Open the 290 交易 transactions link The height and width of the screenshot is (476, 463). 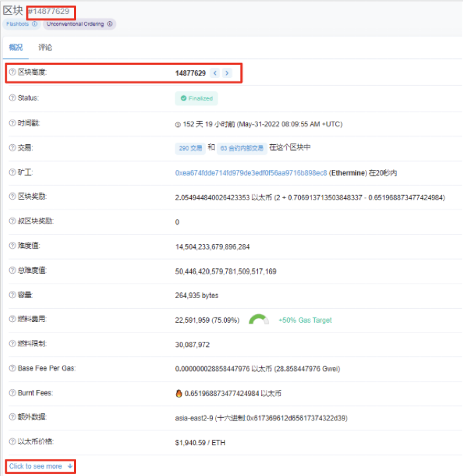coord(190,148)
